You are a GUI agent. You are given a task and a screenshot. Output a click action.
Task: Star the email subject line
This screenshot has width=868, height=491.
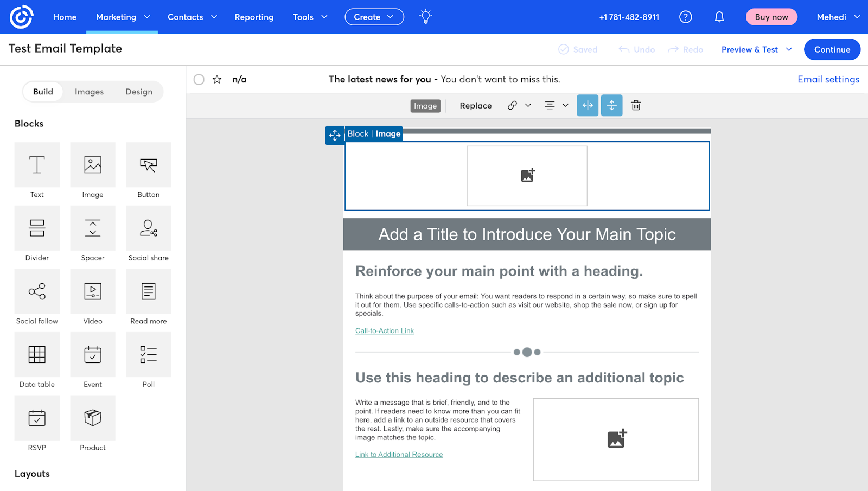[216, 79]
